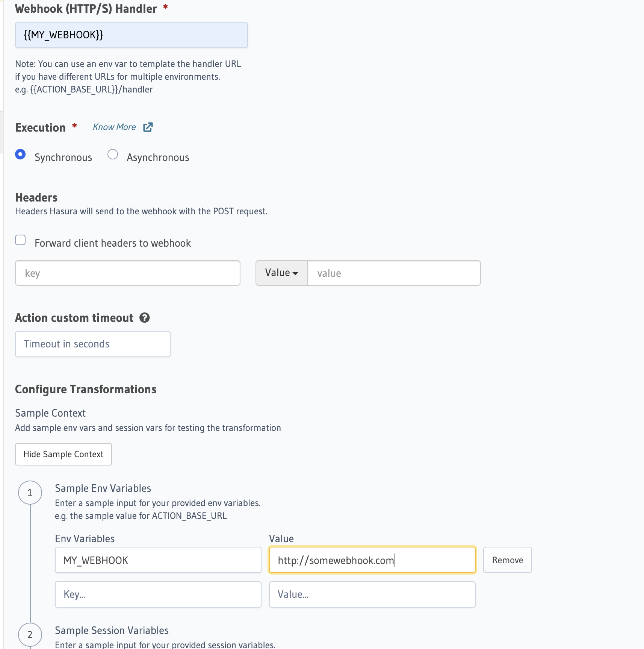Click the header value input field
Image resolution: width=644 pixels, height=649 pixels.
pos(394,273)
